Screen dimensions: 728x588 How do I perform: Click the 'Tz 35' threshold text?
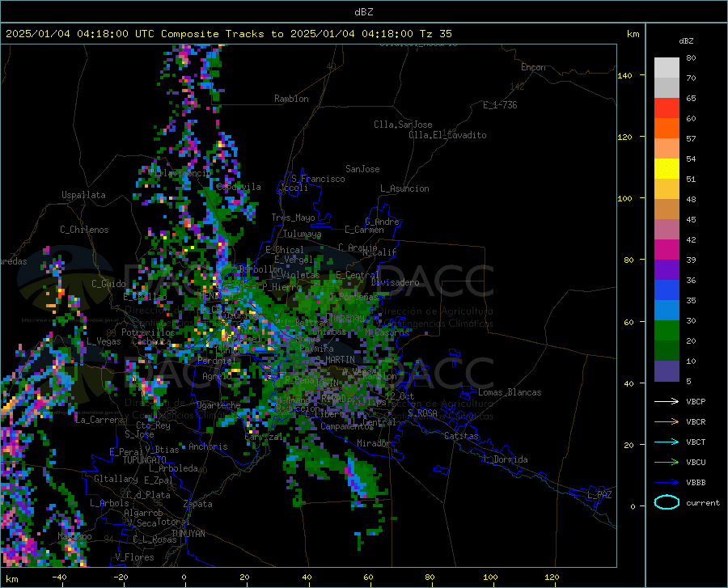435,34
